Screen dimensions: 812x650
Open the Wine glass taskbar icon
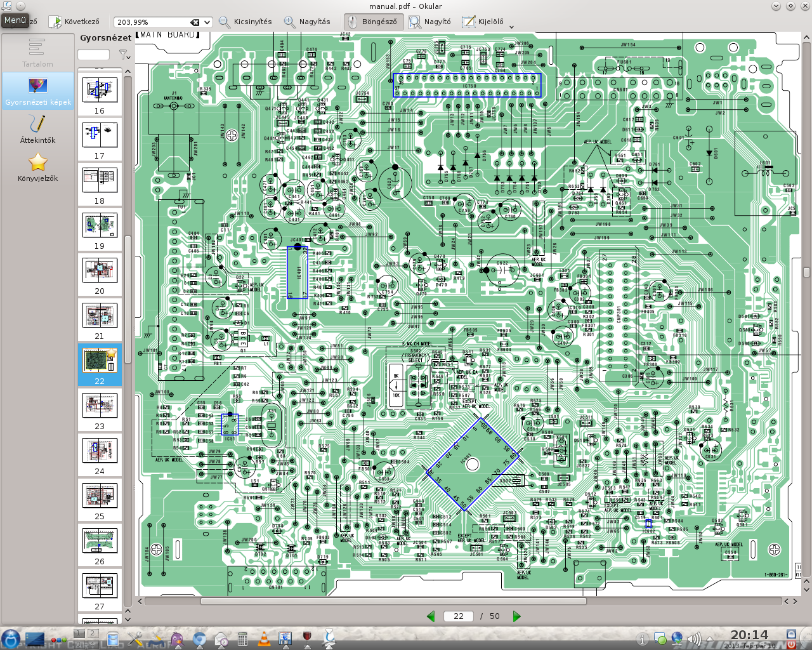point(308,638)
